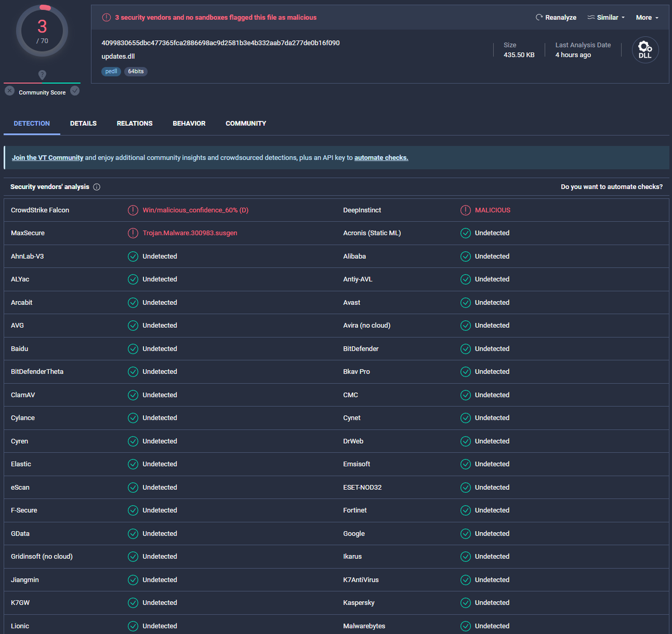The height and width of the screenshot is (634, 672).
Task: Click the 435.50 KB size value
Action: coord(519,55)
